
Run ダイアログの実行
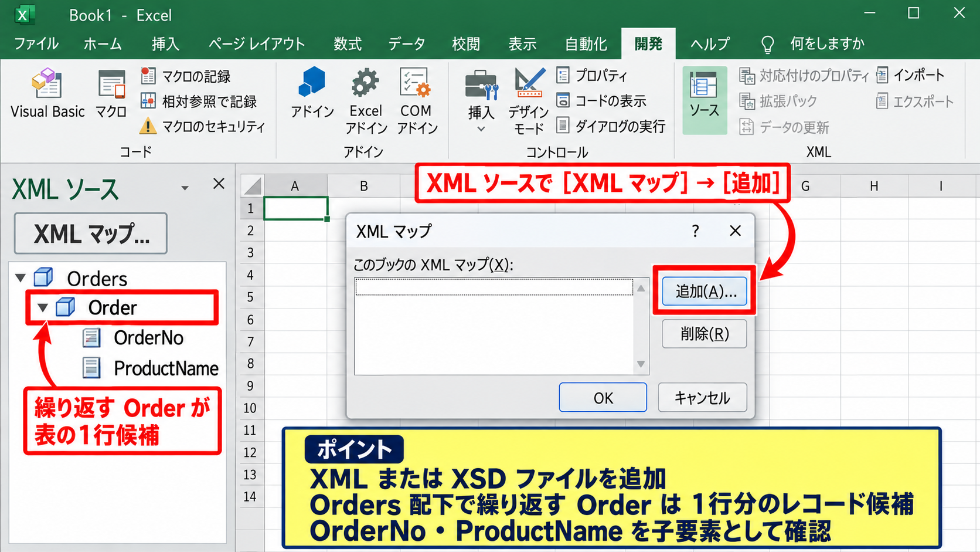(x=611, y=126)
